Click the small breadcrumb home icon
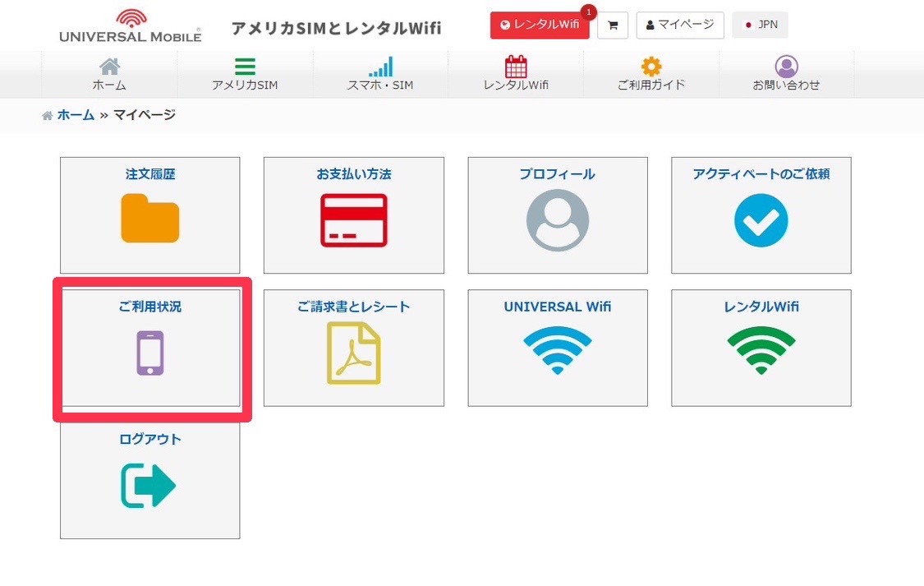The image size is (924, 586). [47, 116]
